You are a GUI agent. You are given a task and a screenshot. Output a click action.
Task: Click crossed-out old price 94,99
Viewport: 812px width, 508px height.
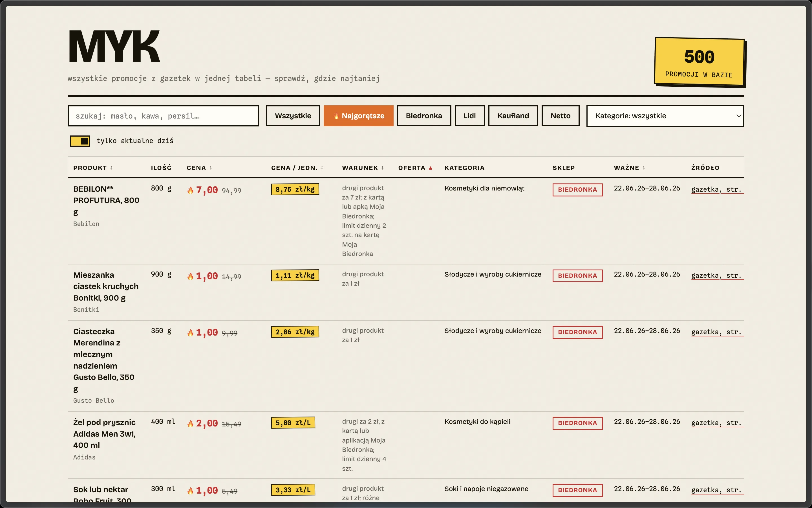coord(231,191)
